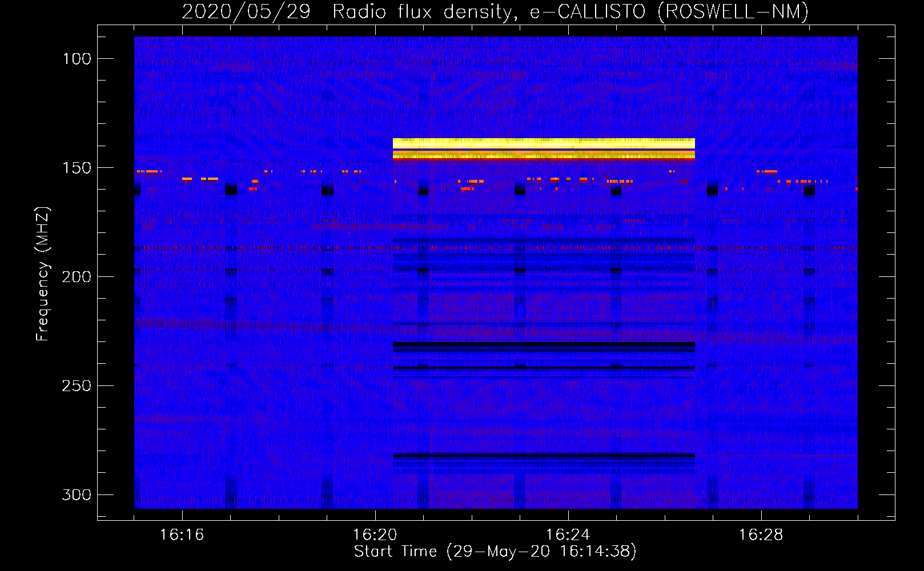Click the 300 frequency tick label
The height and width of the screenshot is (571, 924).
77,494
